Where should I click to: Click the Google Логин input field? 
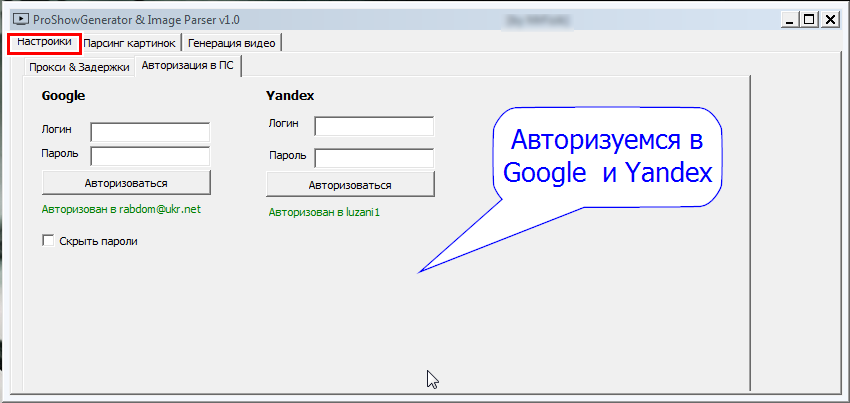pyautogui.click(x=150, y=132)
